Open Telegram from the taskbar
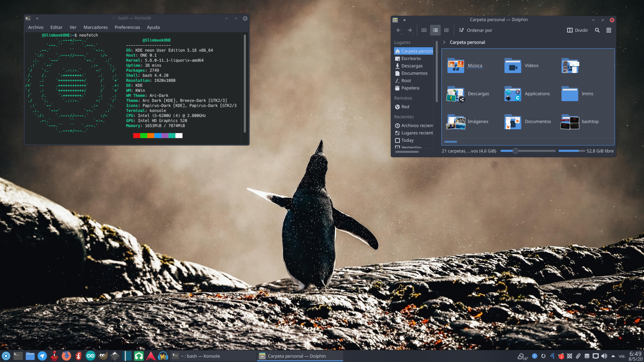The image size is (644, 362). [42, 356]
